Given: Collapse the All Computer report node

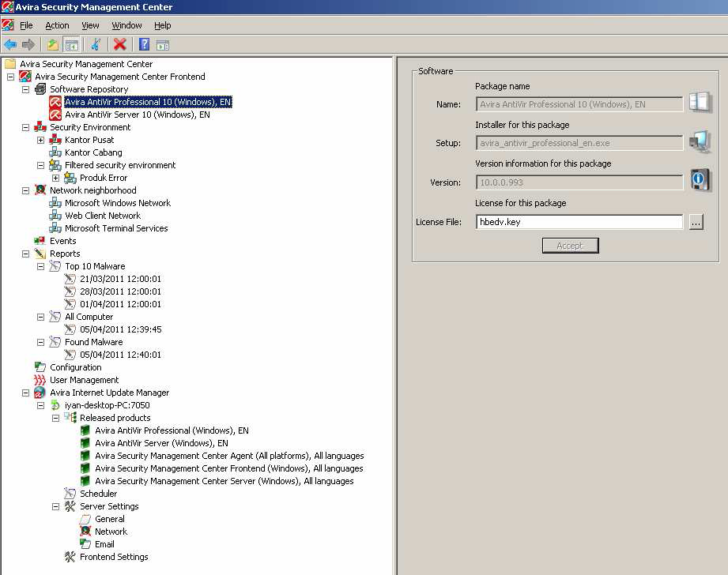Looking at the screenshot, I should [41, 317].
